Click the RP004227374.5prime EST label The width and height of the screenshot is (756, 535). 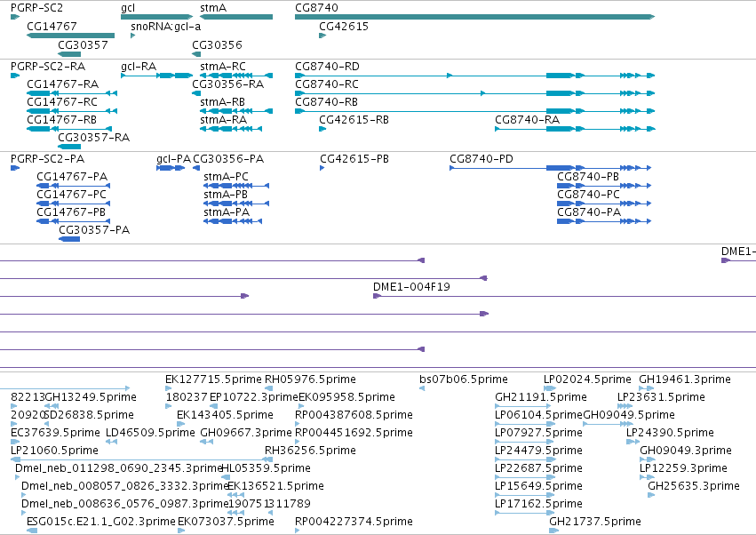[x=354, y=522]
